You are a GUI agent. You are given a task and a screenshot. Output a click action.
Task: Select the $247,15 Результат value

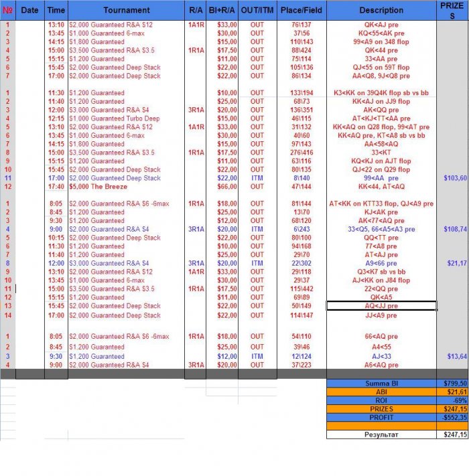pos(452,434)
